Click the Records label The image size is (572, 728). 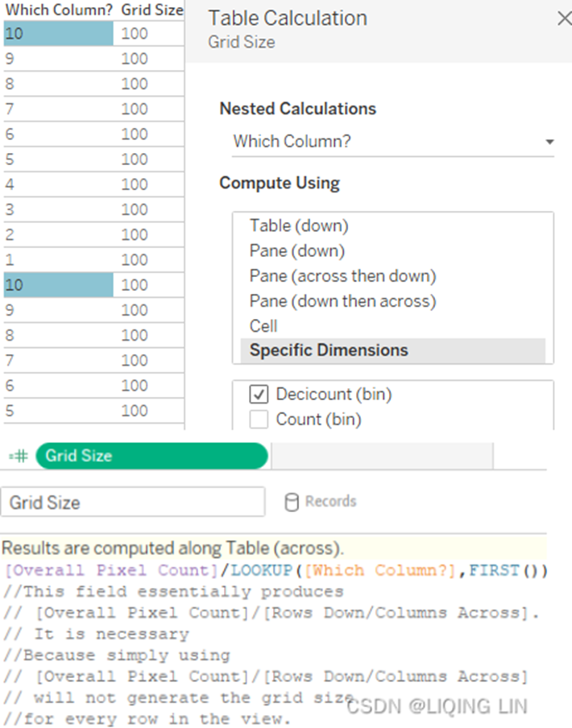(x=330, y=502)
